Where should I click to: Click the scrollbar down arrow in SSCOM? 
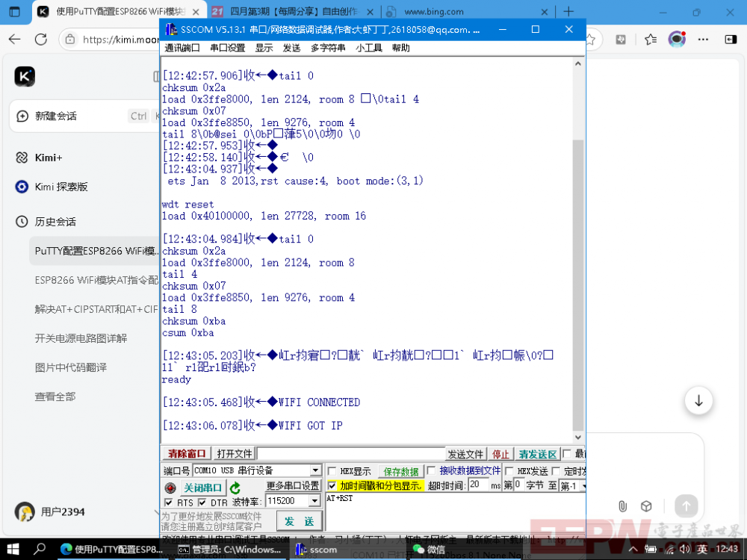pyautogui.click(x=577, y=437)
